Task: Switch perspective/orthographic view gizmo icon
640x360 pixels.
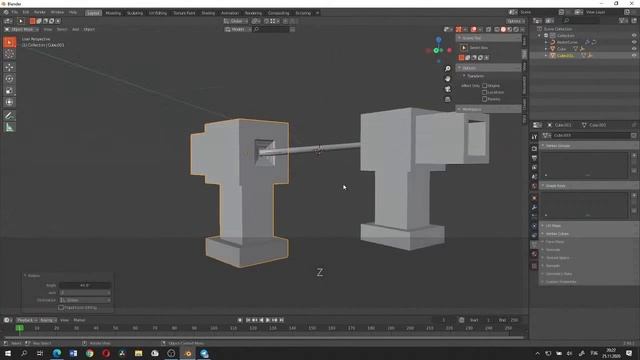Action: click(x=448, y=99)
